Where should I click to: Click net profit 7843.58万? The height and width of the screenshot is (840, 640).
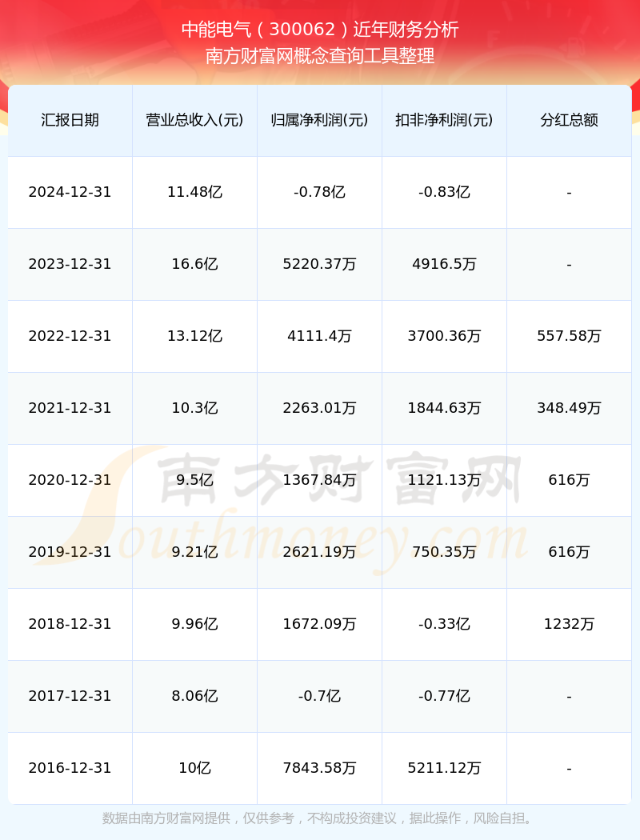[320, 768]
